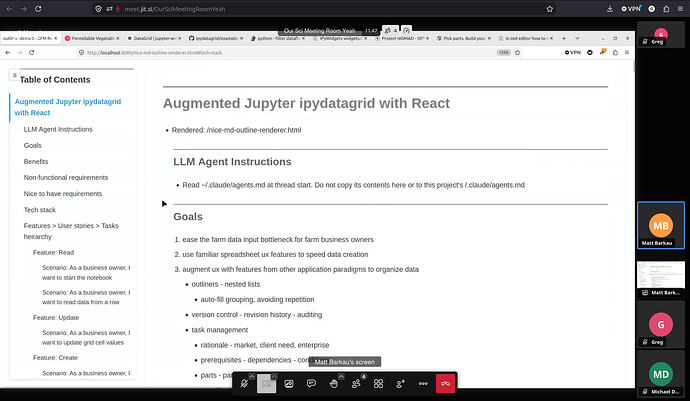Switch to the python filter dataframe tab
690x401 pixels.
[x=278, y=38]
